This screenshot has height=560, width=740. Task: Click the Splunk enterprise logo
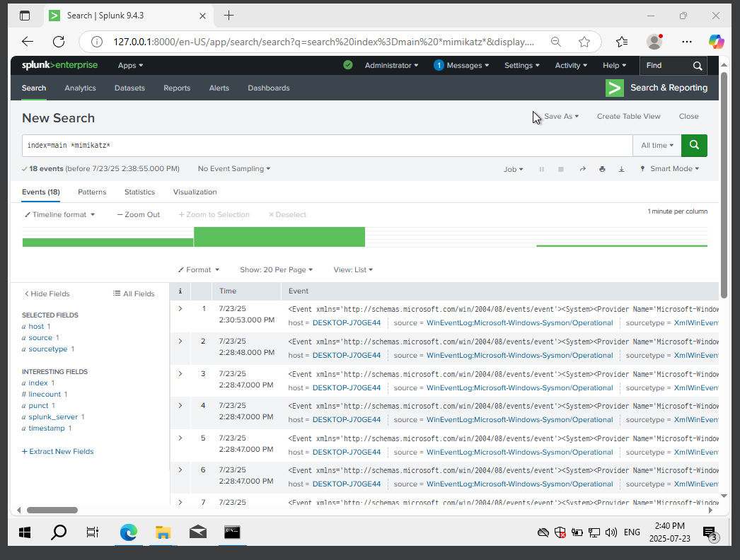[x=59, y=65]
